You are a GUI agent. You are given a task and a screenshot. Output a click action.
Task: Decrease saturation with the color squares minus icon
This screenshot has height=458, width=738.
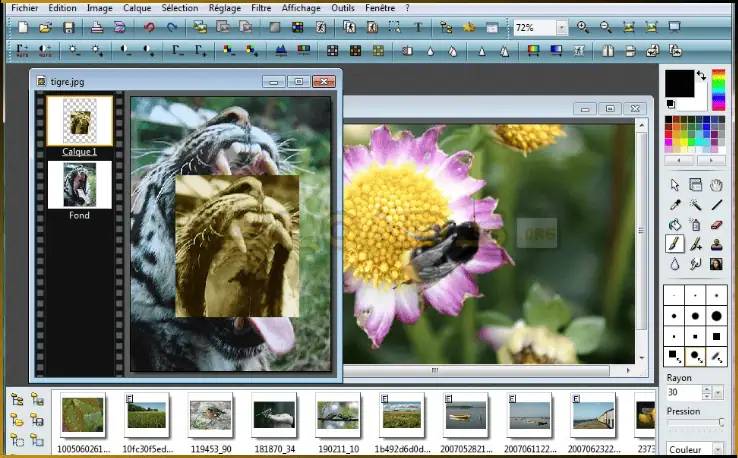[x=229, y=50]
